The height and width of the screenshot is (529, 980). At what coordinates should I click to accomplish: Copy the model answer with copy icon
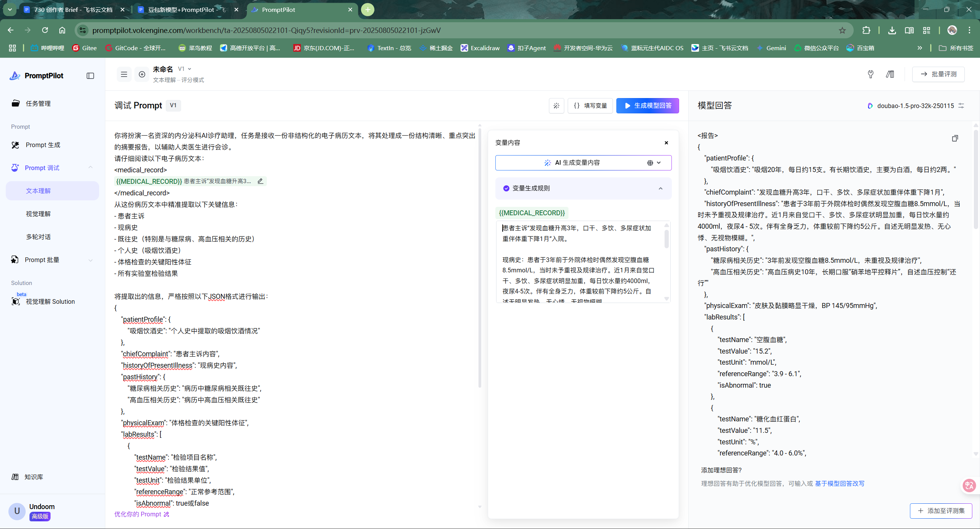(x=955, y=138)
